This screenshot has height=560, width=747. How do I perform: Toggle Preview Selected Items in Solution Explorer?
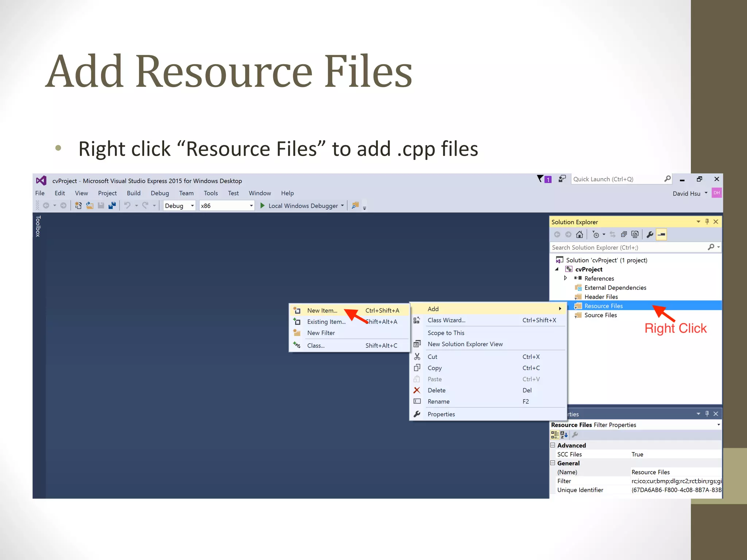661,234
